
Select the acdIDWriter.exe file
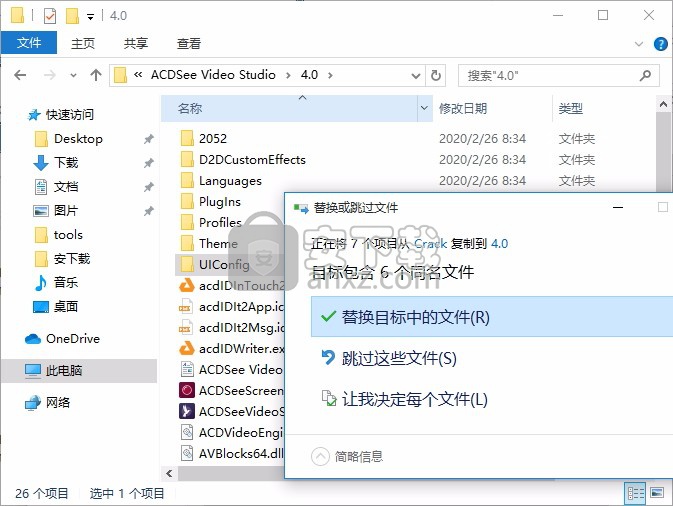[x=241, y=348]
